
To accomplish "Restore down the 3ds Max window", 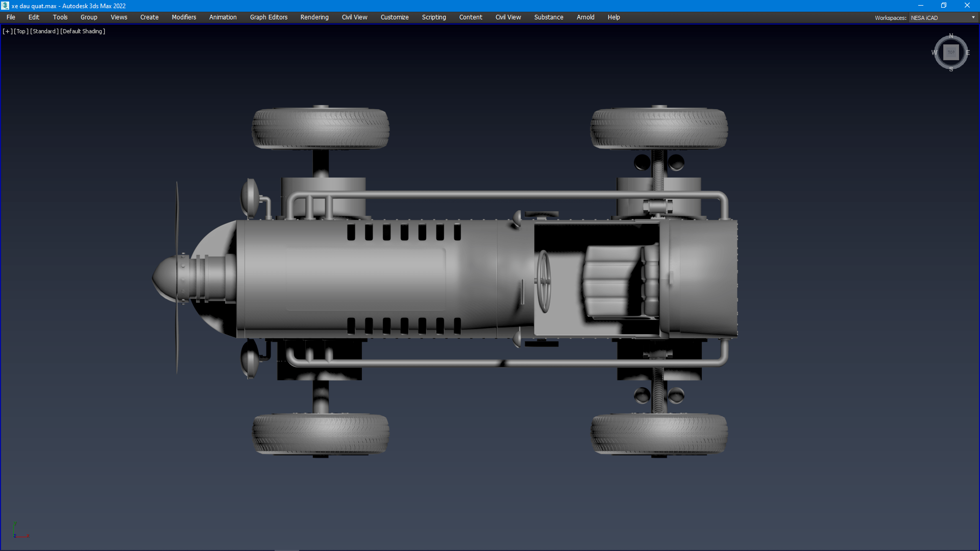I will (944, 6).
